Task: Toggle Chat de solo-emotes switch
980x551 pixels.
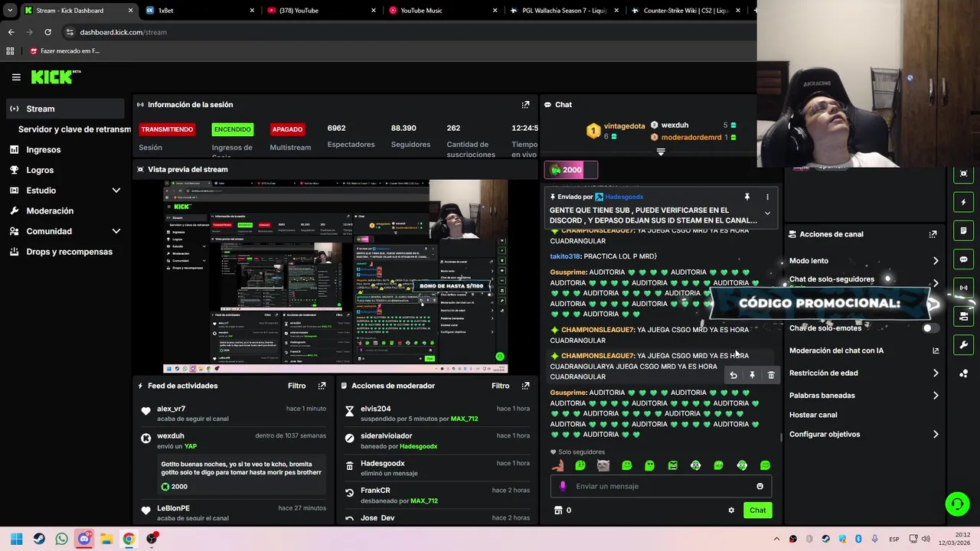Action: pyautogui.click(x=930, y=328)
